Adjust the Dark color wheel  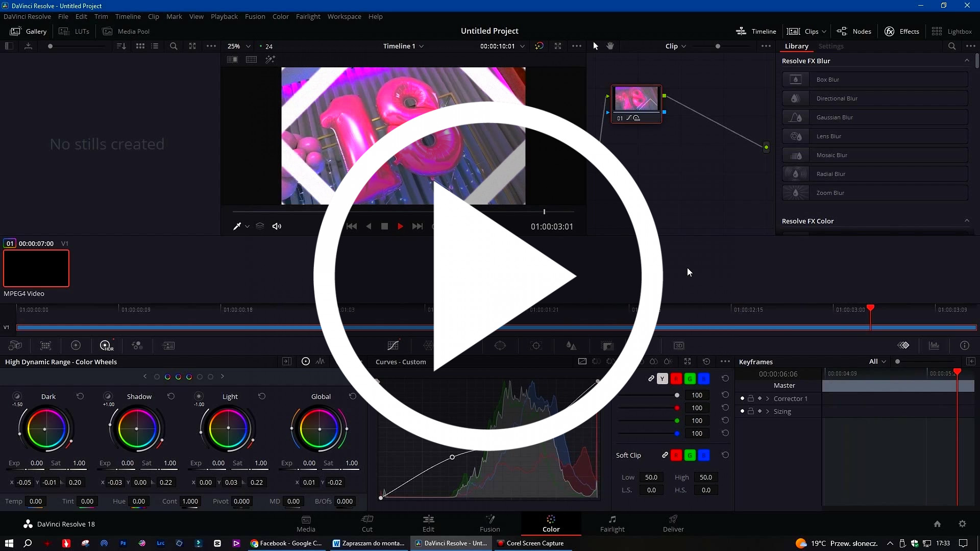pos(46,429)
